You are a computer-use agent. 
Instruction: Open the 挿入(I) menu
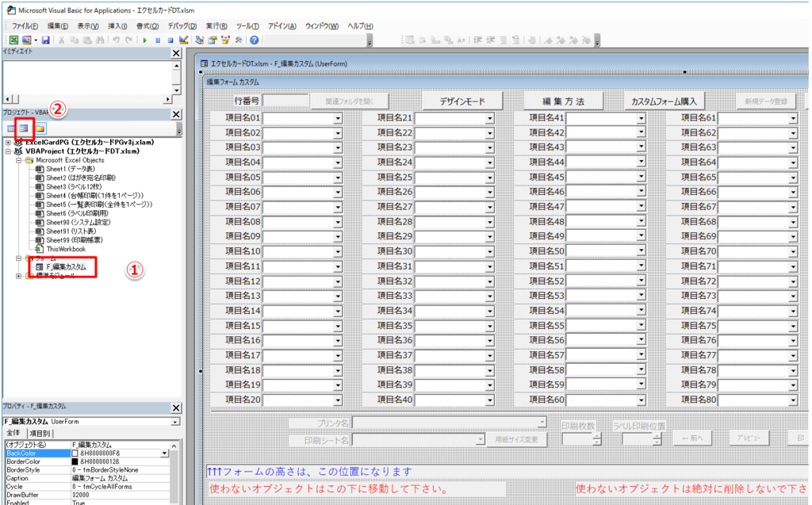click(117, 26)
